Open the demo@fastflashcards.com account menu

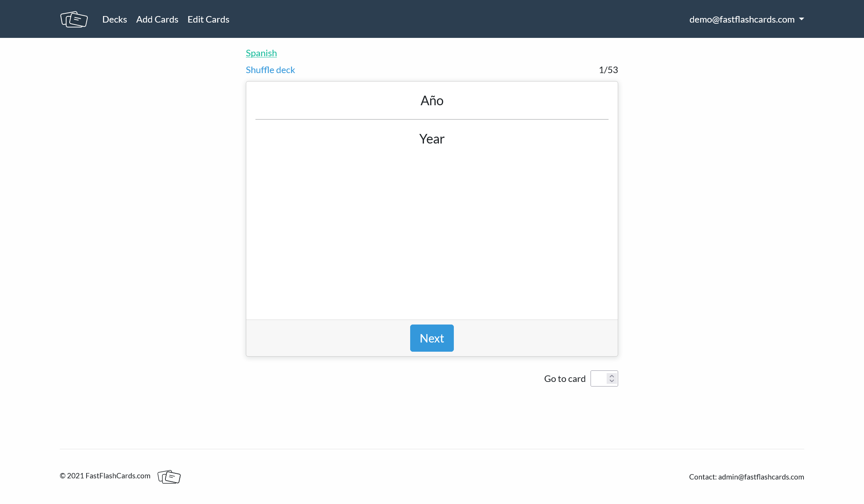[741, 20]
